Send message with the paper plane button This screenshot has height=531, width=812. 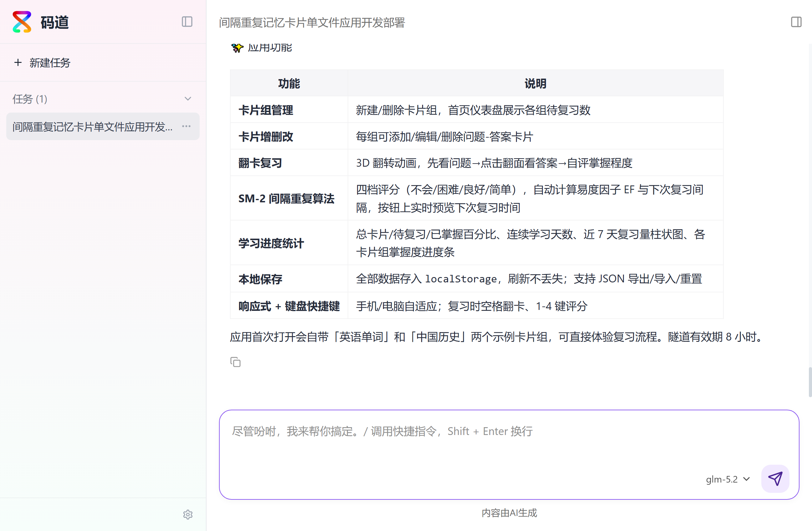point(775,478)
